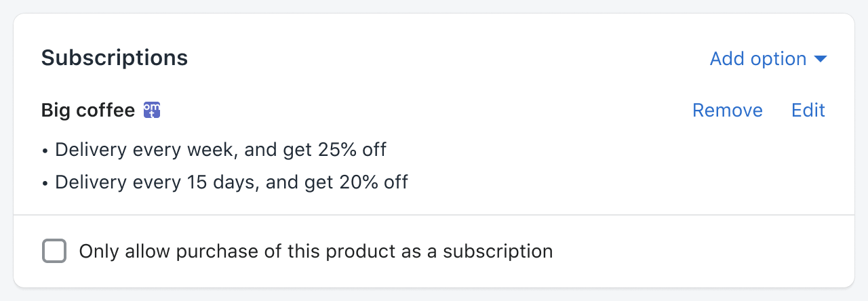The image size is (868, 301).
Task: Click the weekly delivery 25% off line
Action: click(x=220, y=149)
